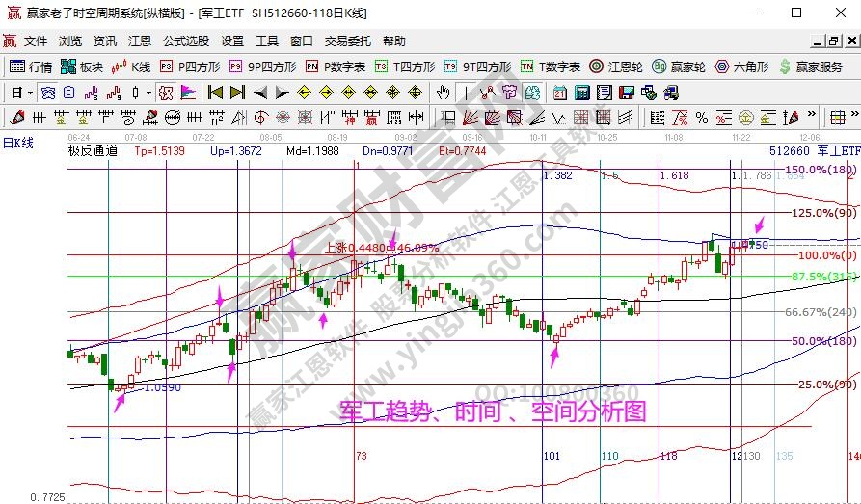
Task: Open the P四方形 square chart button
Action: click(190, 66)
